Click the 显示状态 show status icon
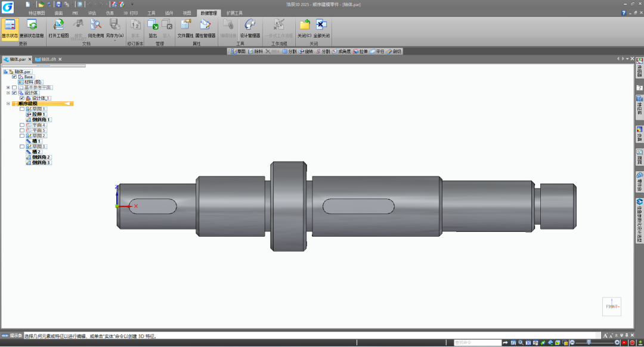The image size is (644, 347). (10, 24)
